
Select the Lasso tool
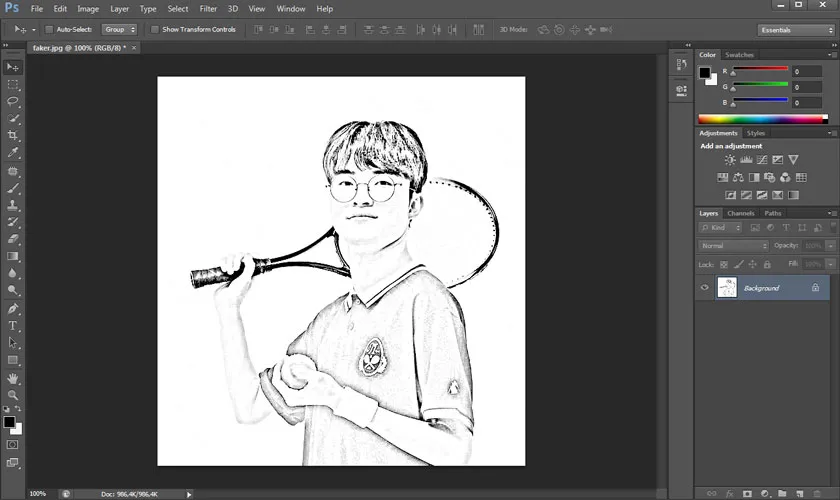pos(13,101)
